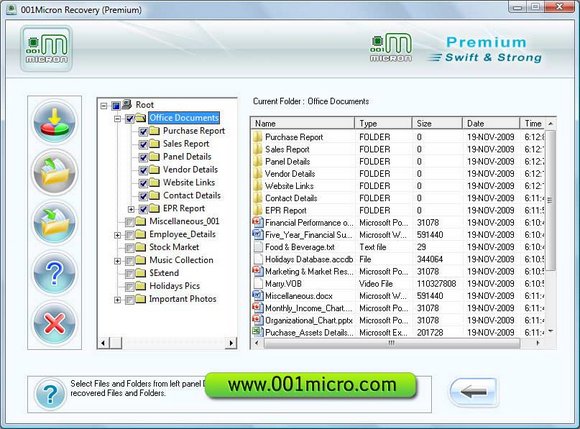Check the Holidays Pics checkbox
The image size is (580, 429).
click(129, 287)
